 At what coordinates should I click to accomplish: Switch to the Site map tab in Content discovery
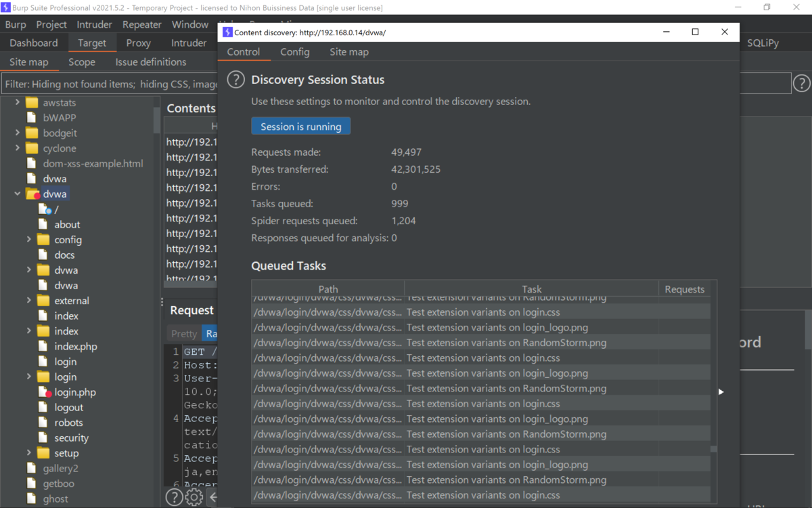(349, 51)
